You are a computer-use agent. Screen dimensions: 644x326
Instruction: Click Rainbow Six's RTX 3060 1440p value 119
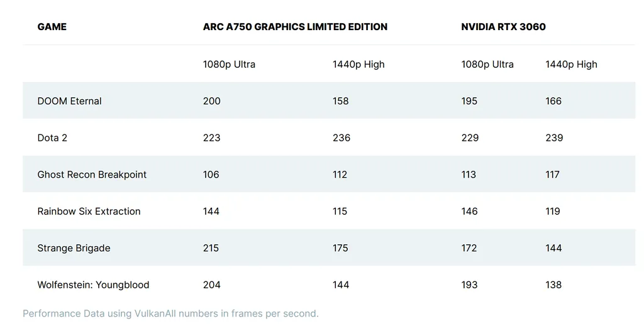point(553,212)
